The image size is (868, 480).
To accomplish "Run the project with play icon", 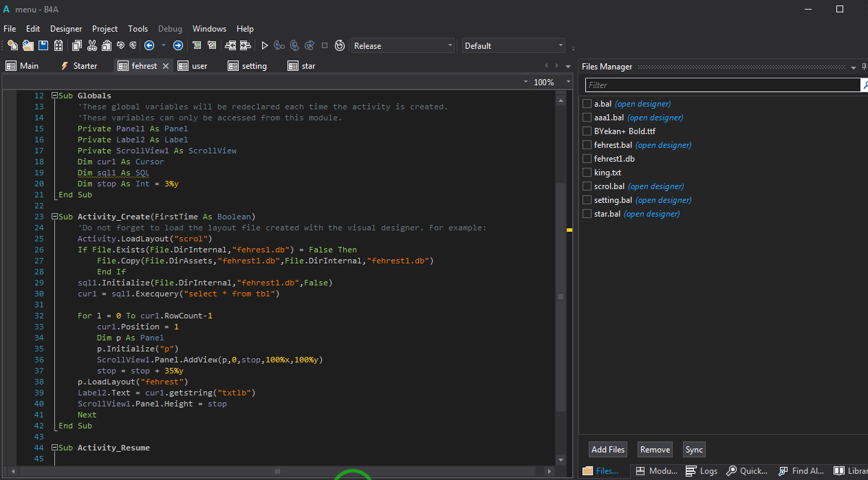I will (x=264, y=46).
